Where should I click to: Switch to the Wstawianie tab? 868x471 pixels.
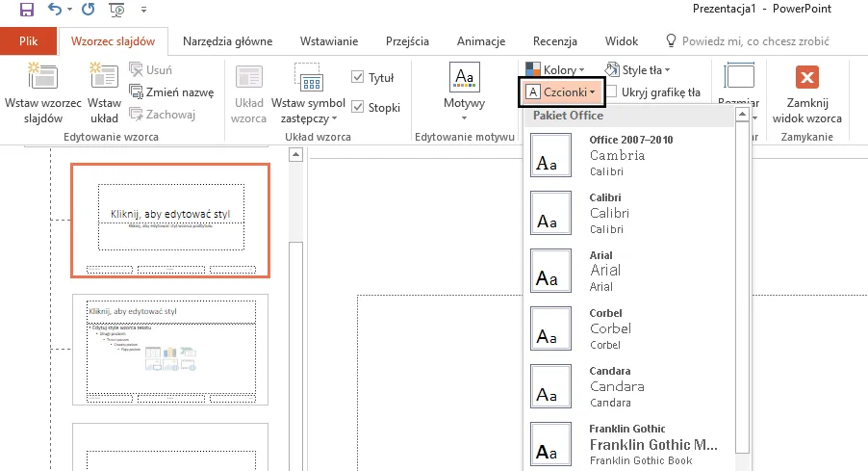[x=328, y=41]
